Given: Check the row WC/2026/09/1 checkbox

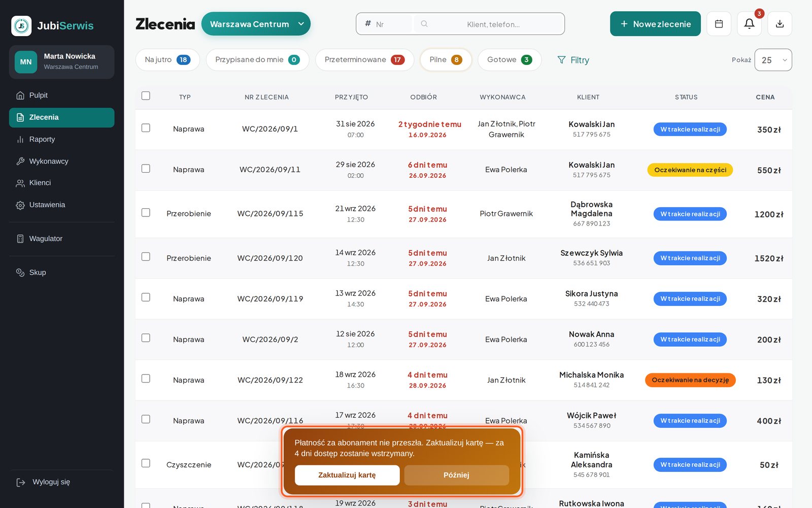Looking at the screenshot, I should tap(146, 128).
